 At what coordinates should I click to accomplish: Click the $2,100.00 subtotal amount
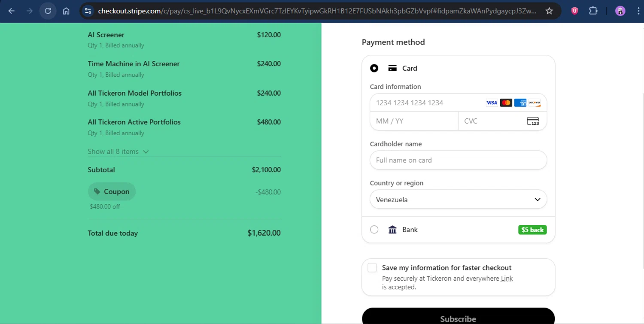pyautogui.click(x=266, y=170)
